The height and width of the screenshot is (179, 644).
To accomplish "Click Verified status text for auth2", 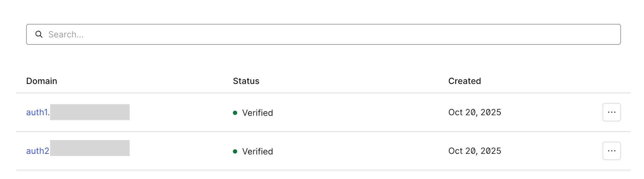I will (x=258, y=151).
